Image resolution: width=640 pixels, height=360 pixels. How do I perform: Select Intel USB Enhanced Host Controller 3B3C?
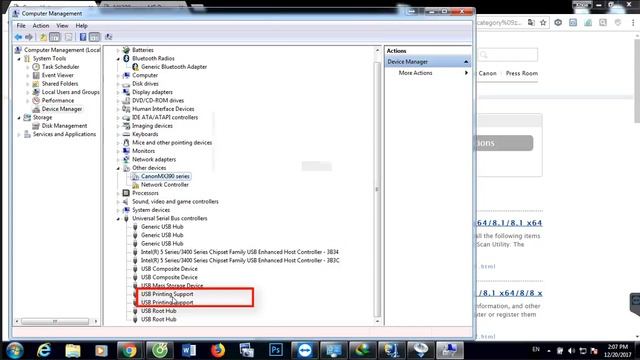(240, 260)
